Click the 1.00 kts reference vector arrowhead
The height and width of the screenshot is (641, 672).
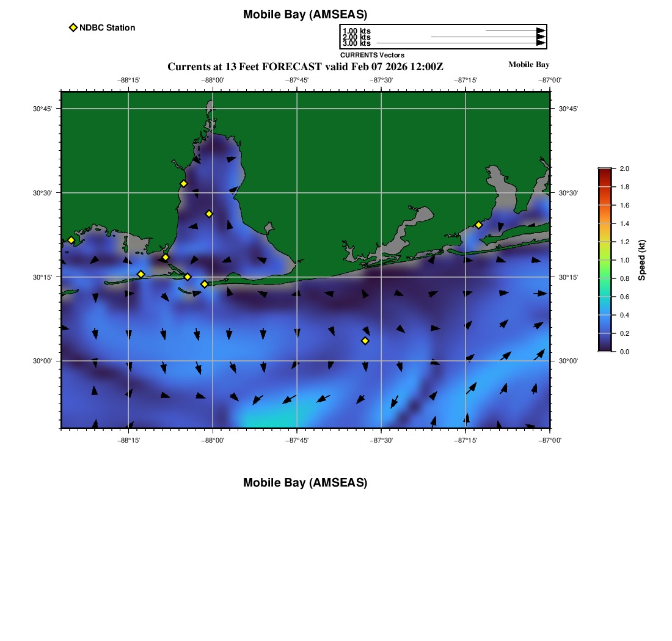[541, 31]
